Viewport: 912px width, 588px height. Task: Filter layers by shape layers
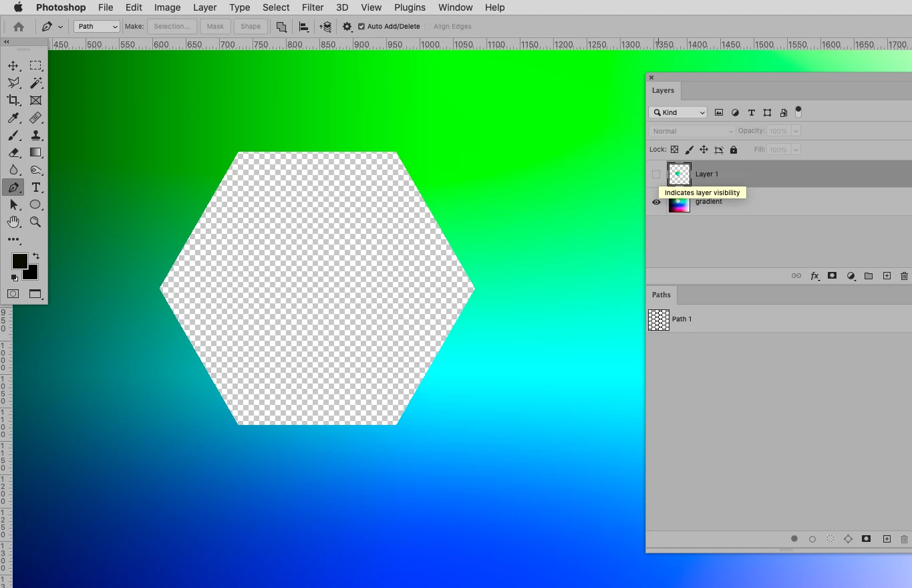pyautogui.click(x=767, y=112)
